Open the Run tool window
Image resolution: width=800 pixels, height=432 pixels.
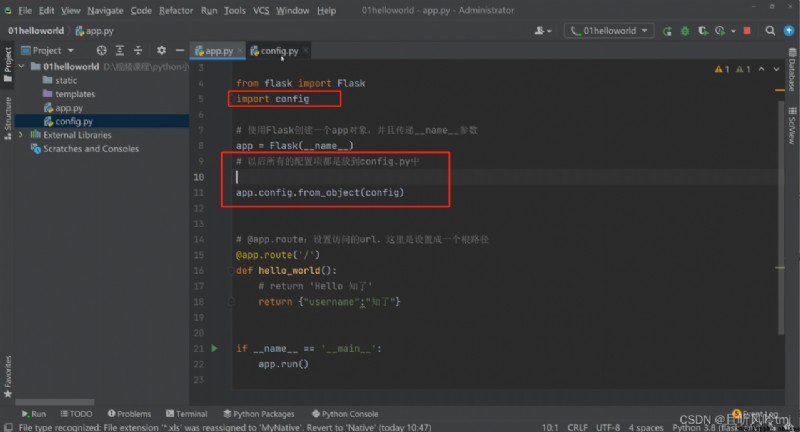(34, 414)
